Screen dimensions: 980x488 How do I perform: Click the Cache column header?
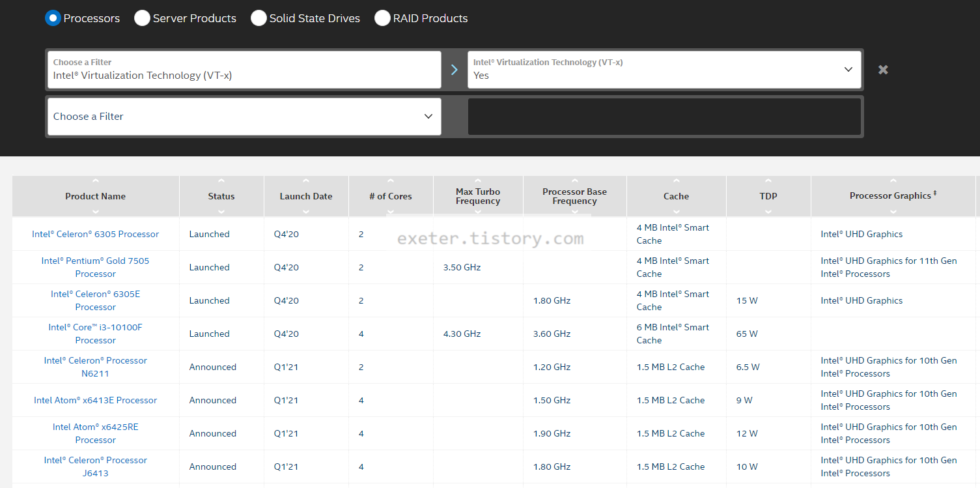(677, 196)
